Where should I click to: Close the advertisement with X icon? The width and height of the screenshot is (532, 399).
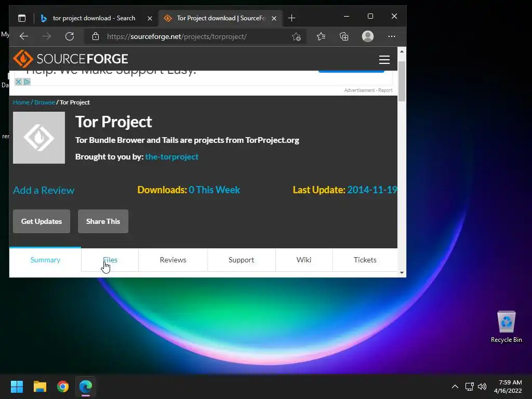(18, 82)
